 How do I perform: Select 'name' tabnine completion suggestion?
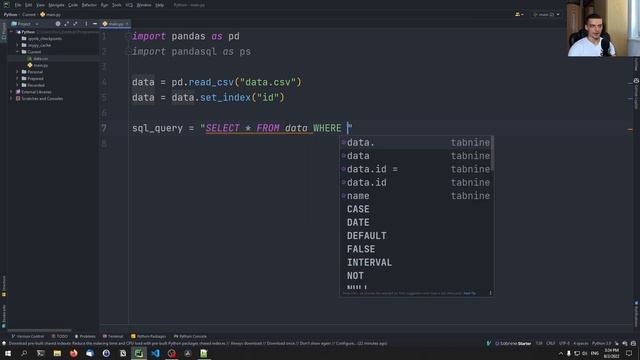(416, 196)
